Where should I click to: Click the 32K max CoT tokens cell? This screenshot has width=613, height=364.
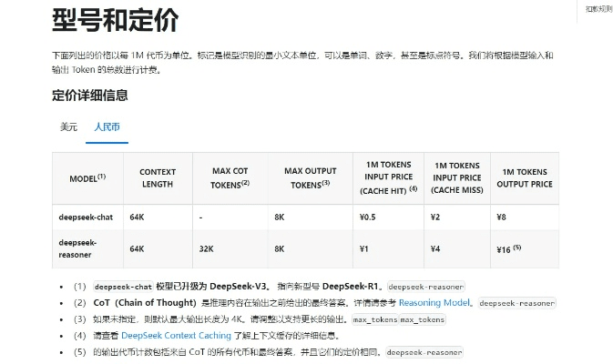pos(207,248)
